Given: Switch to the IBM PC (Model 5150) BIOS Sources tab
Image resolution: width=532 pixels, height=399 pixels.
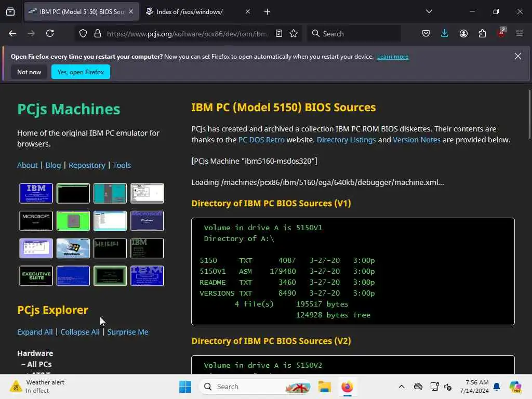Looking at the screenshot, I should [x=82, y=11].
